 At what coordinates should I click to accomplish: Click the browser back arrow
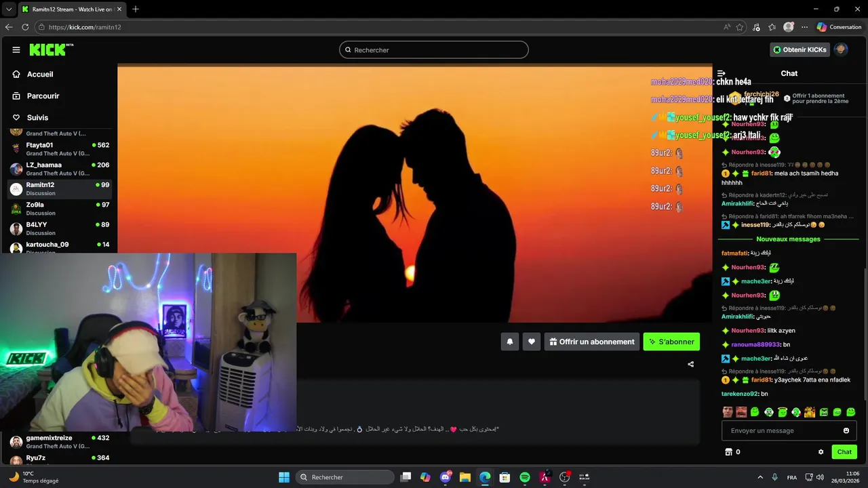coord(9,27)
